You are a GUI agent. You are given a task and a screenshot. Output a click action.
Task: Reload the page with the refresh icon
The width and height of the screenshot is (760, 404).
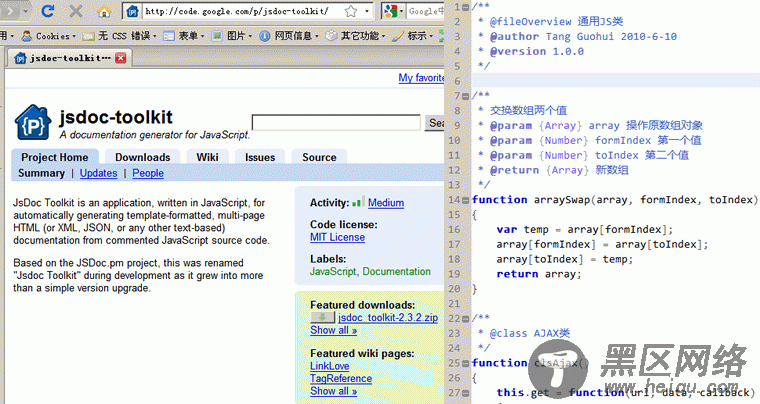point(48,10)
